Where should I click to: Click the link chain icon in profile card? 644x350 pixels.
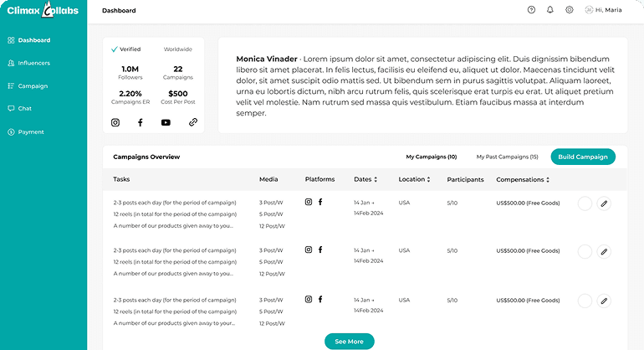coord(192,122)
